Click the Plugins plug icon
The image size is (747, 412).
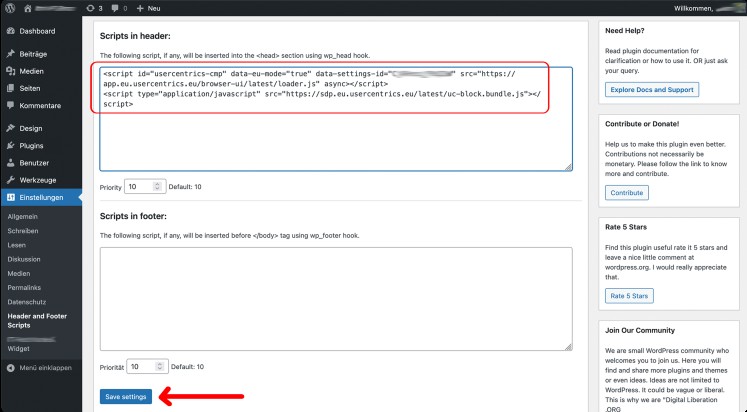point(11,145)
